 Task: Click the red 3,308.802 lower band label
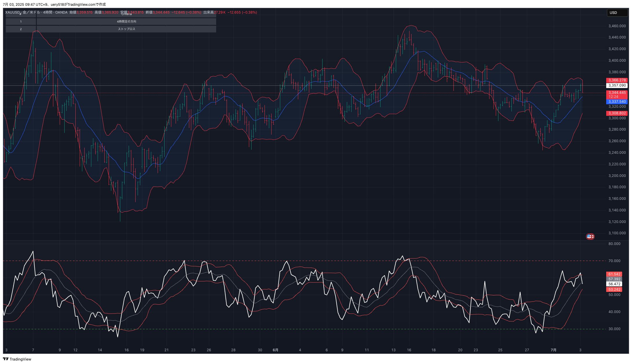[x=617, y=114]
